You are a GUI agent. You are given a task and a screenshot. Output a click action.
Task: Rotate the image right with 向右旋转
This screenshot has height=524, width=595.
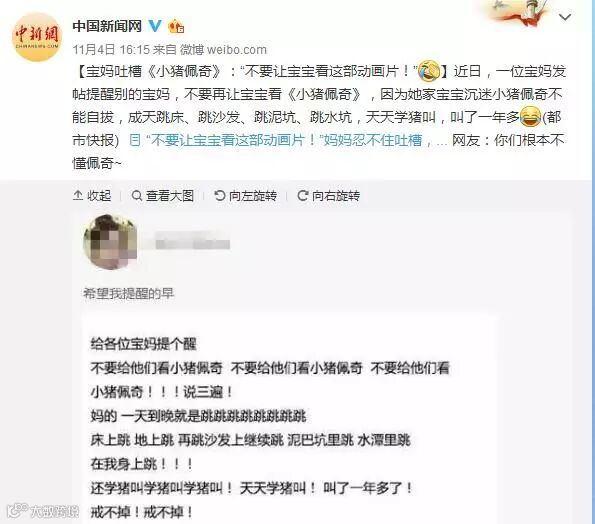(x=329, y=195)
